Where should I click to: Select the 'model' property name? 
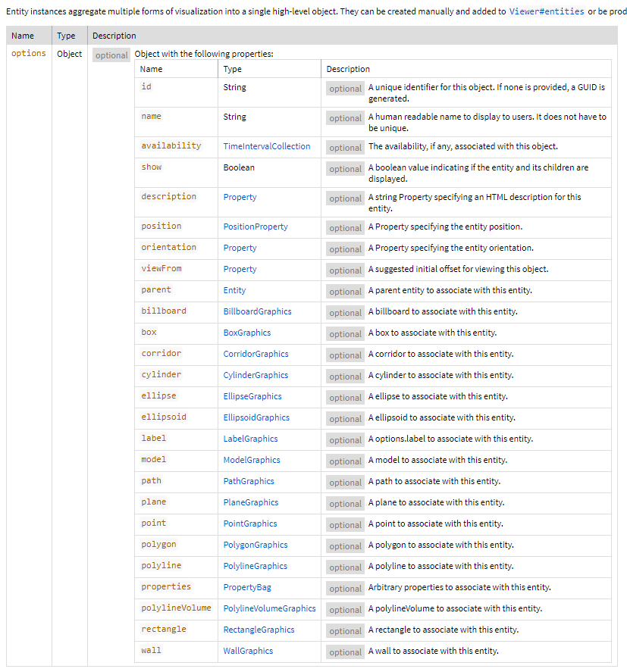[x=154, y=459]
